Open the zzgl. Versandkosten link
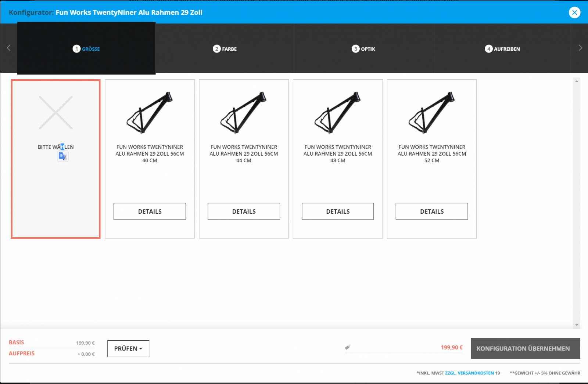Image resolution: width=588 pixels, height=384 pixels. point(469,373)
